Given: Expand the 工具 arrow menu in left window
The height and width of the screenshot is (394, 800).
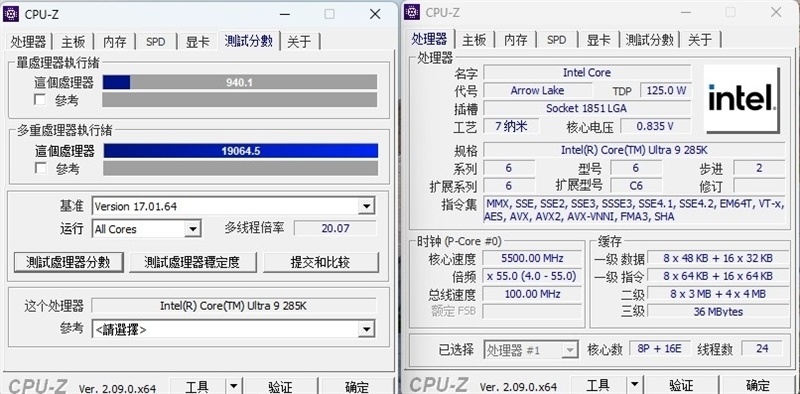Looking at the screenshot, I should pos(233,386).
